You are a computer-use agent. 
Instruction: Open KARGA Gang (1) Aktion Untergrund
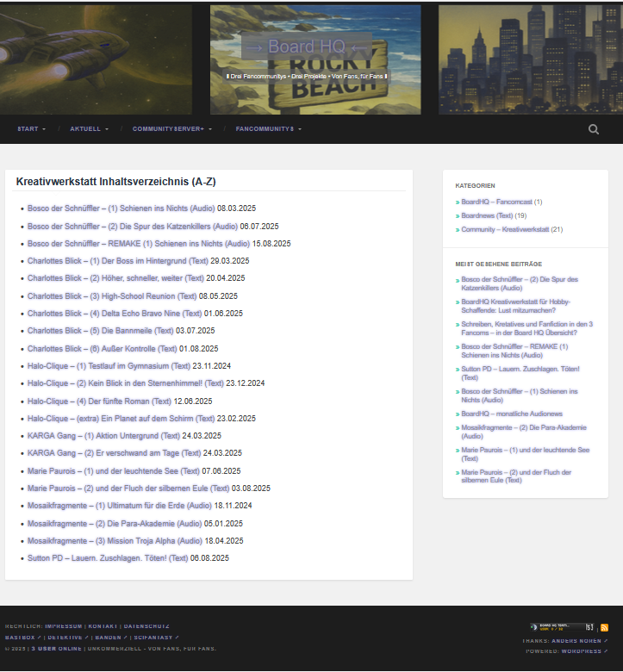(x=103, y=436)
